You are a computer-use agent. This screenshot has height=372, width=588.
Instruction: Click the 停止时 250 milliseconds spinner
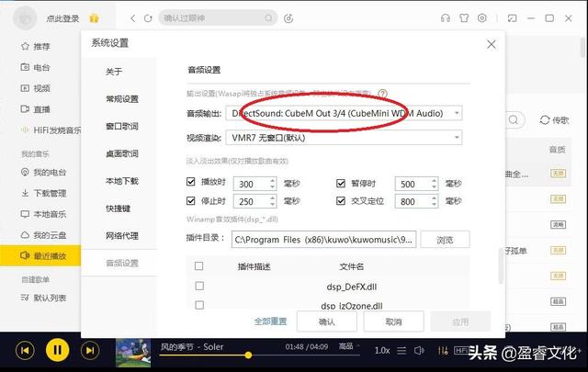(x=255, y=201)
